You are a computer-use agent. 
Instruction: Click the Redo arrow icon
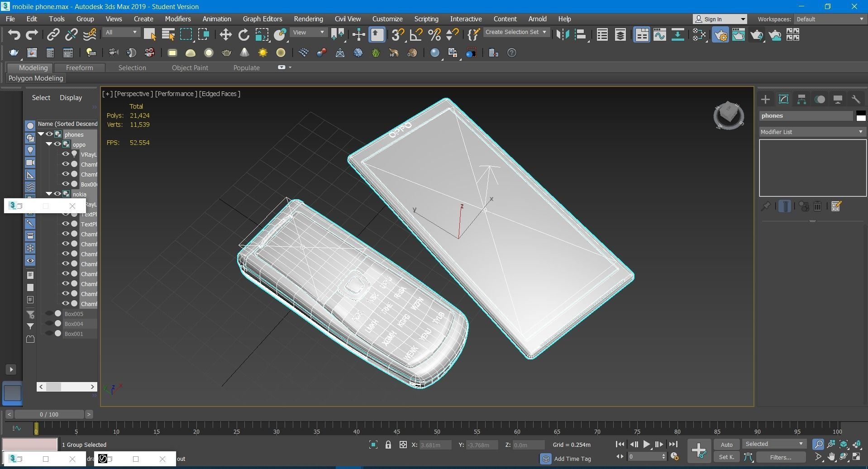click(x=32, y=35)
